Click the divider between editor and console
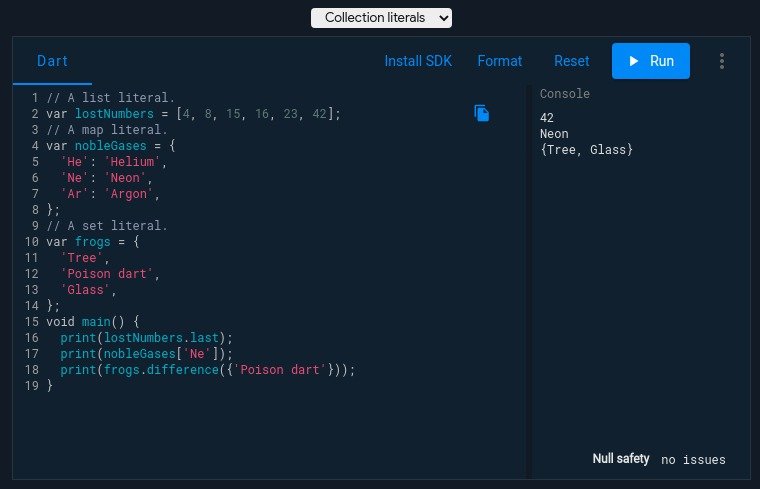760x489 pixels. 529,283
